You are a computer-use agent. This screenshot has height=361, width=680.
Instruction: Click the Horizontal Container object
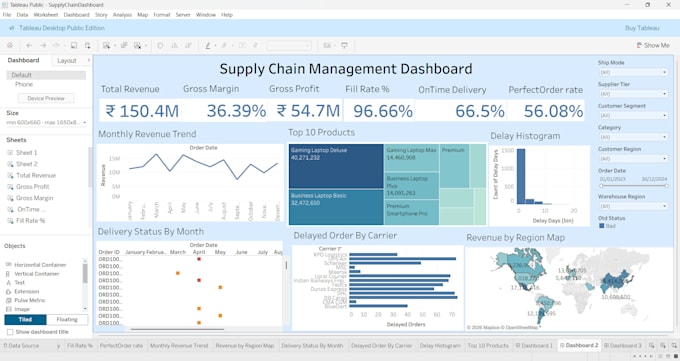tap(36, 265)
